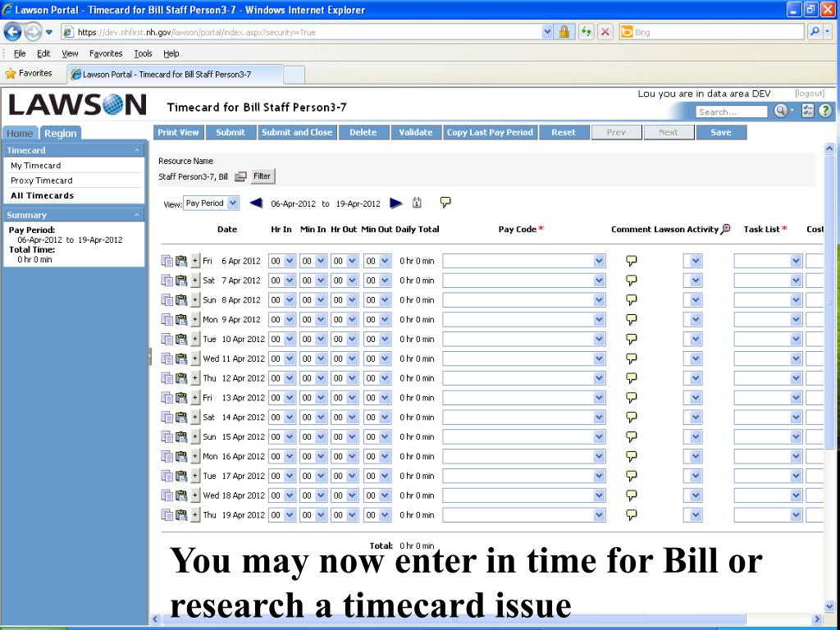840x630 pixels.
Task: Add a row with the plus button for Thu 12 Apr
Action: 195,378
